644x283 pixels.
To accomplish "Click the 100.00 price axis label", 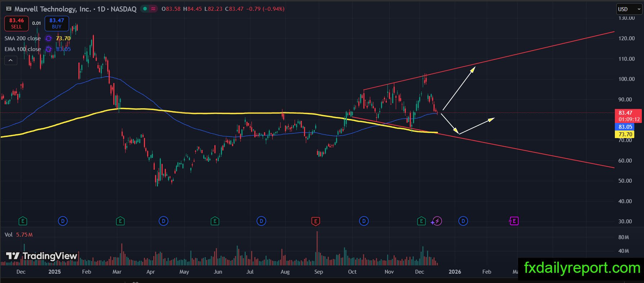I will (x=626, y=79).
